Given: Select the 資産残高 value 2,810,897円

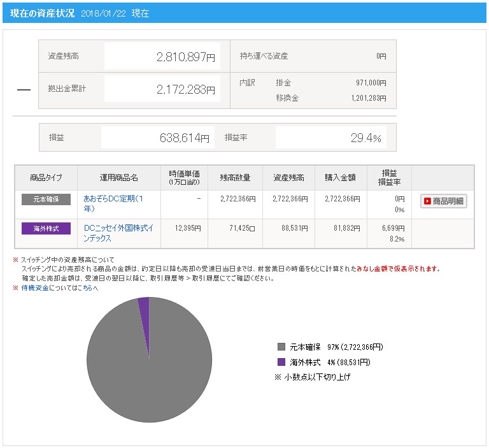Looking at the screenshot, I should point(186,57).
